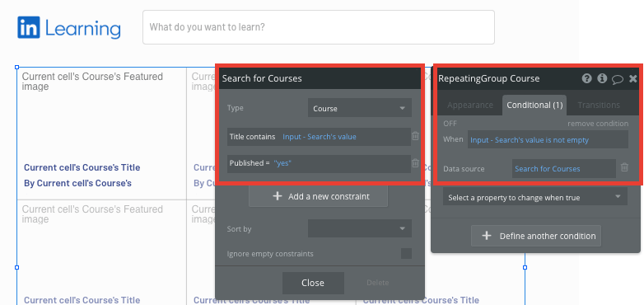Click the LinkedIn Learning logo

pos(69,27)
